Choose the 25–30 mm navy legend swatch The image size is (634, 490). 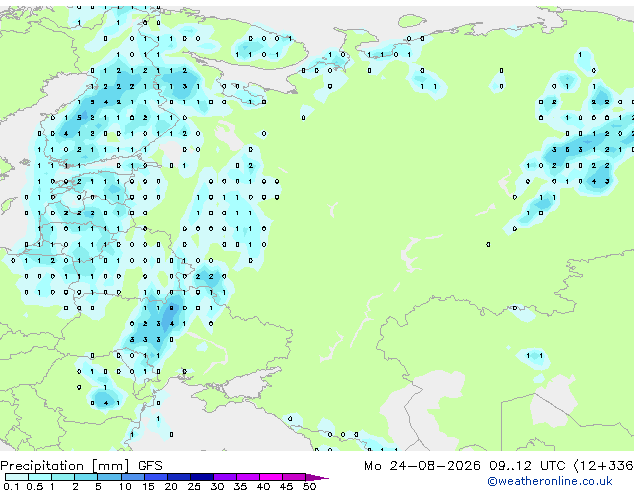[202, 477]
